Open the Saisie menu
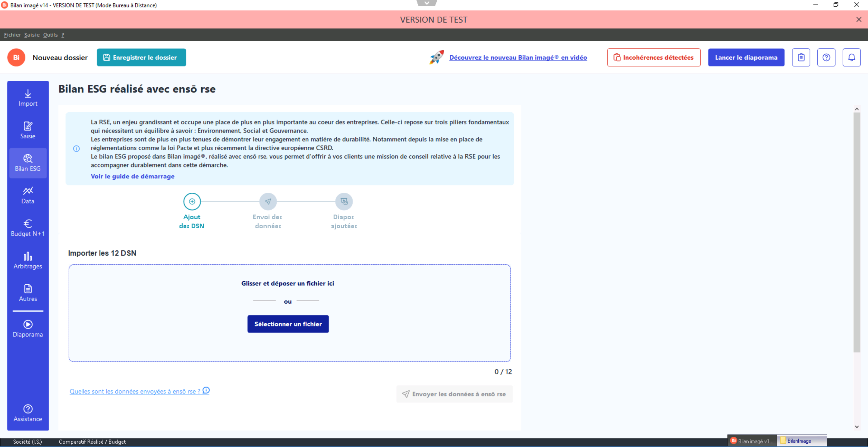 pos(32,35)
